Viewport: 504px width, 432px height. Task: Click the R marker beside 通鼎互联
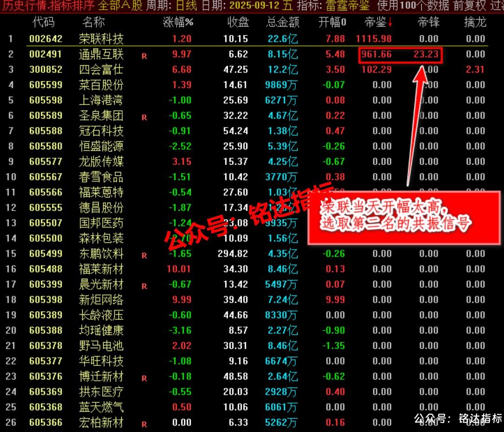pyautogui.click(x=144, y=56)
